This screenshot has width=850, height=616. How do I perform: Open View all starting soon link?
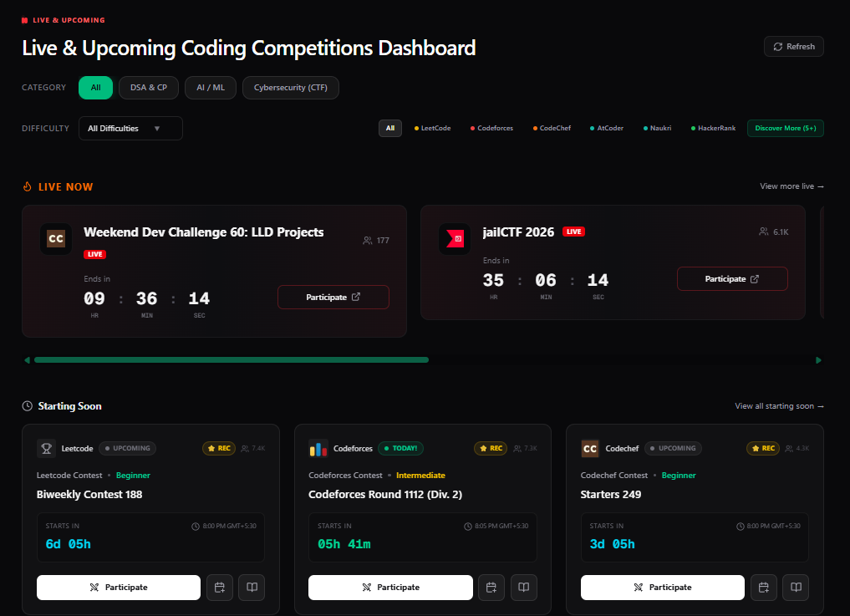point(779,406)
